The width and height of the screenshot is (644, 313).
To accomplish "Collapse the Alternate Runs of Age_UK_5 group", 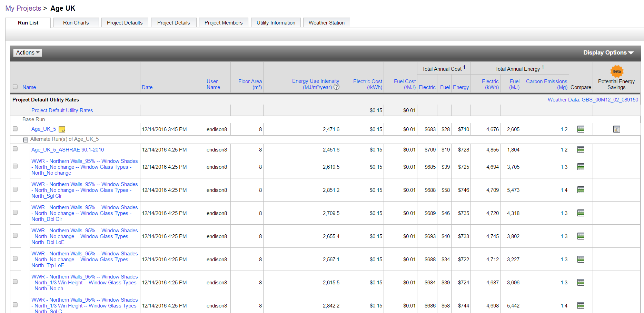I will tap(26, 140).
